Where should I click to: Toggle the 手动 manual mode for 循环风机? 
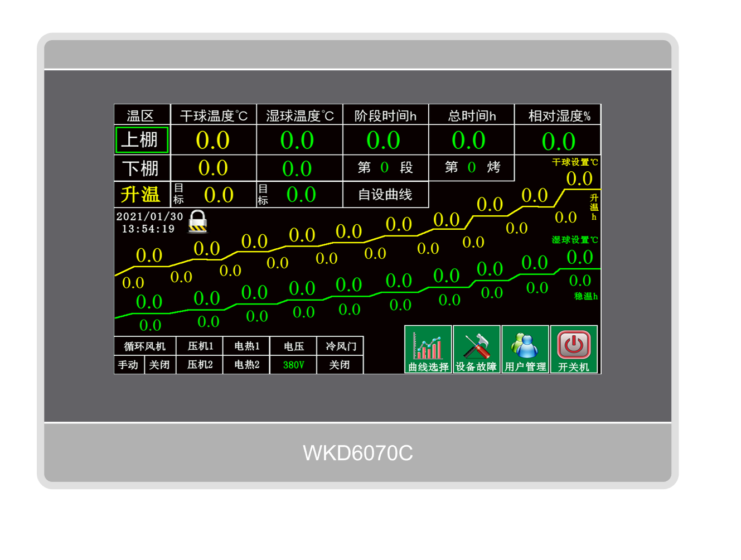tap(128, 365)
